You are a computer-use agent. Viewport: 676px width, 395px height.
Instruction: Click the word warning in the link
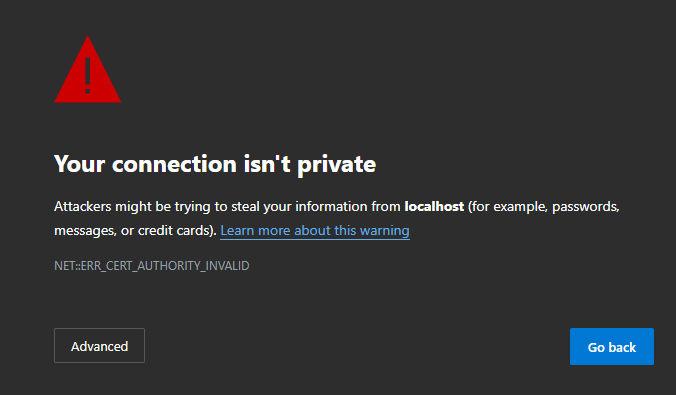385,230
